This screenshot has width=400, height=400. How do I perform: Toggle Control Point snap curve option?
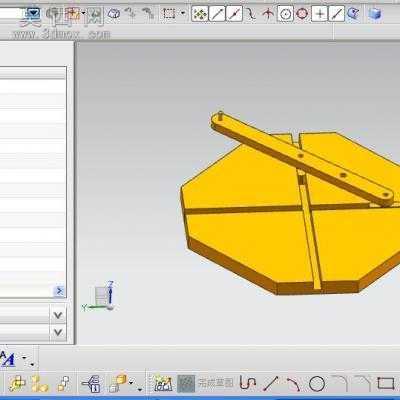(251, 14)
